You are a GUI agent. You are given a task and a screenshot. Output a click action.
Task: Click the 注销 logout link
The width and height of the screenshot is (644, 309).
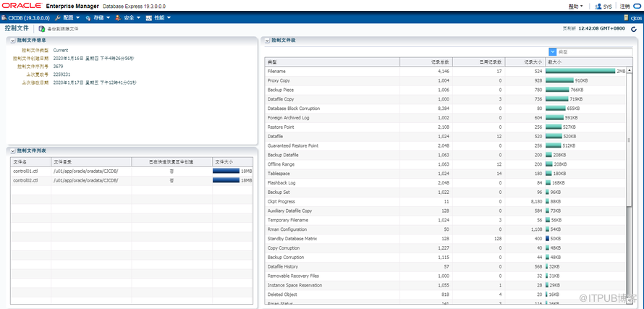click(x=624, y=7)
